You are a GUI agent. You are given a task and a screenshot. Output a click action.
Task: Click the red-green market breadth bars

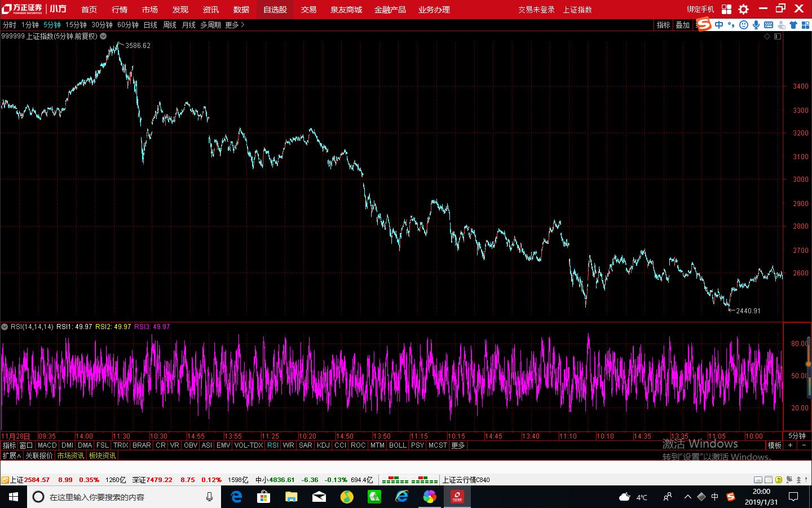409,480
